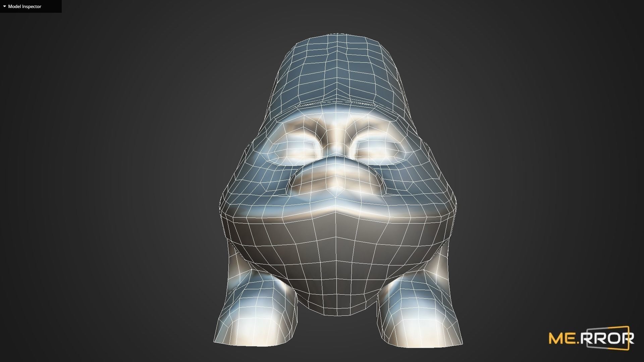Image resolution: width=644 pixels, height=362 pixels.
Task: Collapse the Model Inspector dropdown arrow
Action: point(4,6)
